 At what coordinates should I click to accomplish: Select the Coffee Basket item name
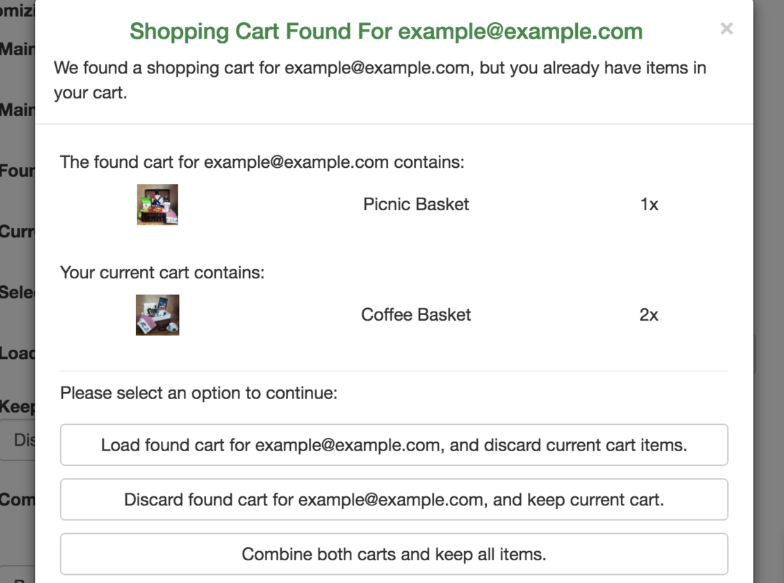[x=416, y=315]
